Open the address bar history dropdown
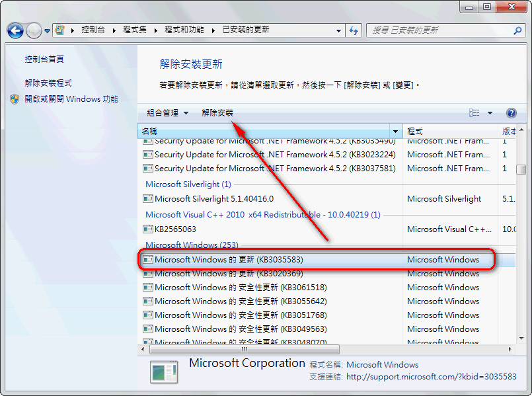This screenshot has height=396, width=532. coord(338,30)
